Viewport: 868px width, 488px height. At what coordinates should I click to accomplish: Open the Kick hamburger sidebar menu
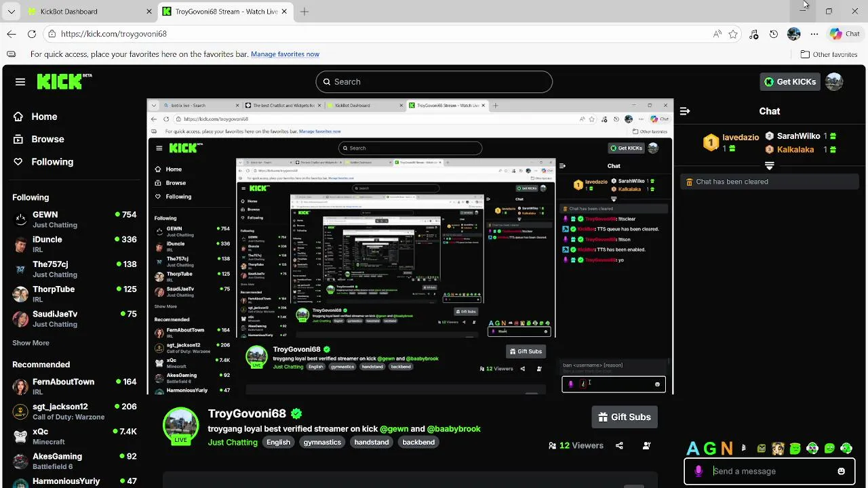pyautogui.click(x=20, y=81)
